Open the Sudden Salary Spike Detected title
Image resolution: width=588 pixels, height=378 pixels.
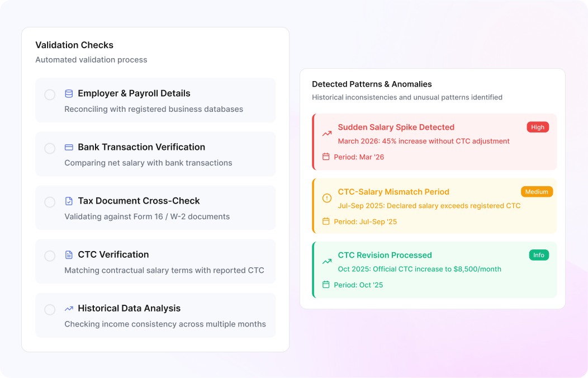pos(396,127)
